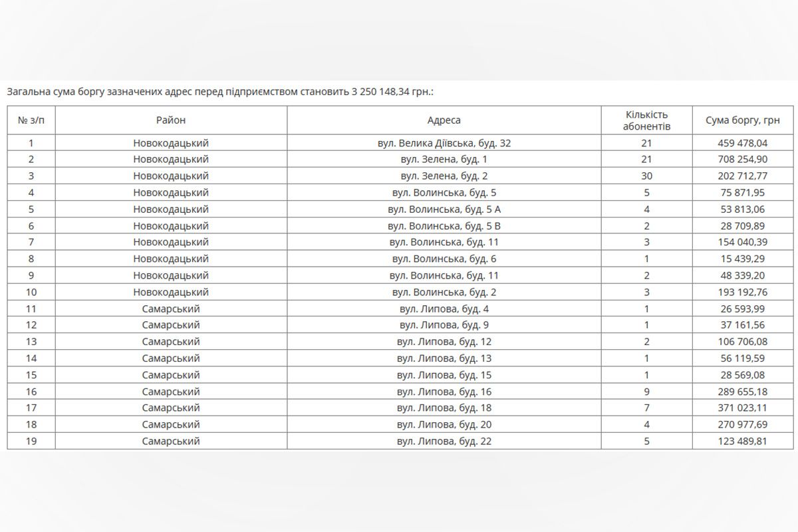Select debt amount "15 439,29"

[742, 259]
